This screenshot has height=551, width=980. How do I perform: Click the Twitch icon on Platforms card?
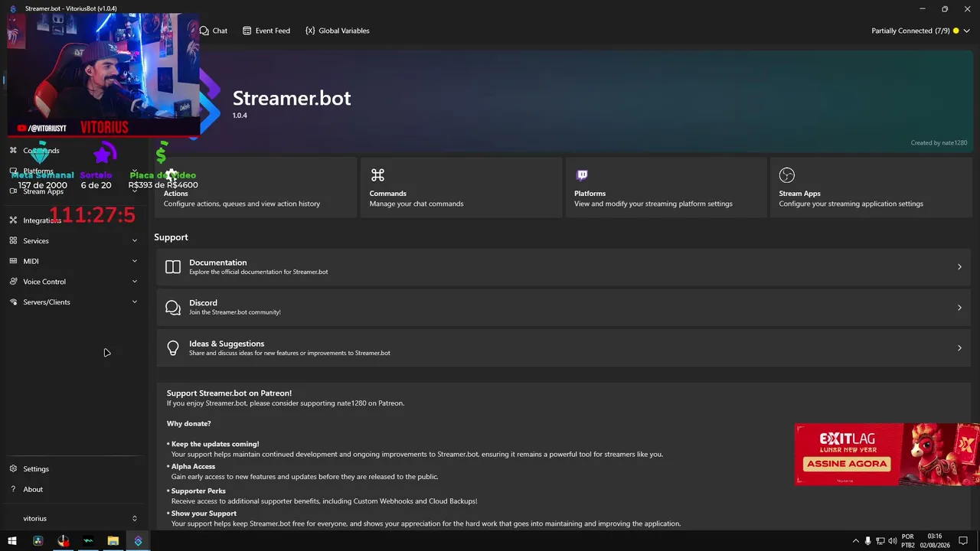pyautogui.click(x=582, y=175)
